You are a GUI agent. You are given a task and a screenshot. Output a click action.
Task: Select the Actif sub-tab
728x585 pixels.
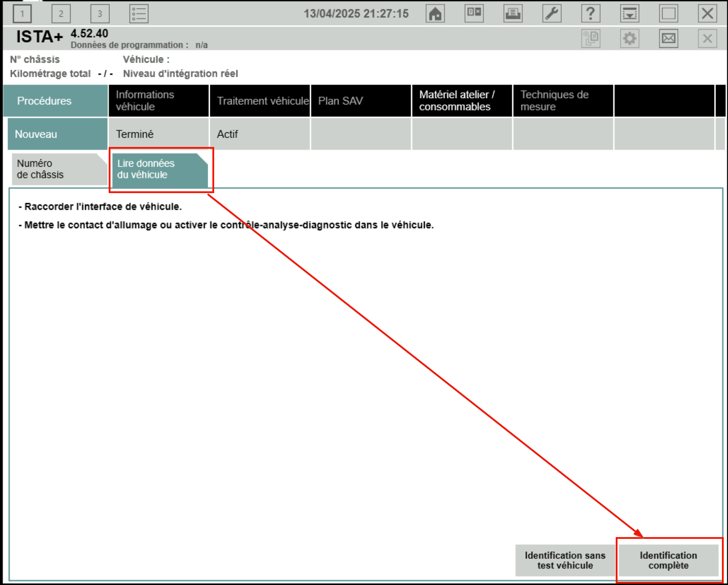pyautogui.click(x=260, y=134)
